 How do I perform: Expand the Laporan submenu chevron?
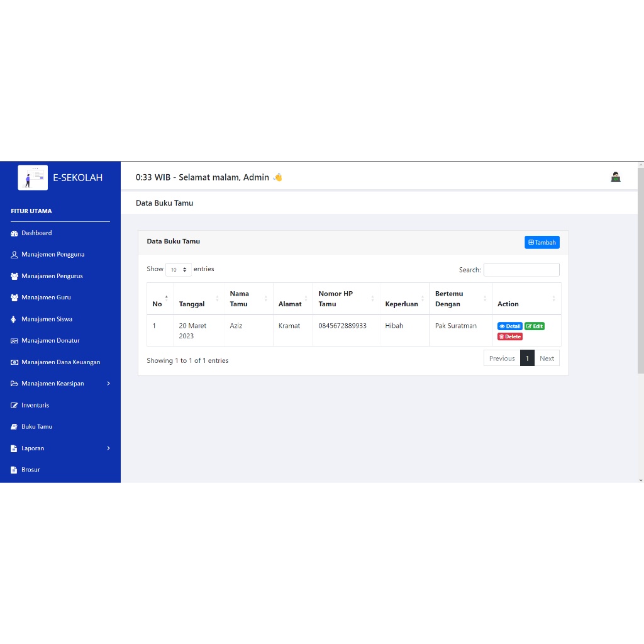(x=108, y=448)
